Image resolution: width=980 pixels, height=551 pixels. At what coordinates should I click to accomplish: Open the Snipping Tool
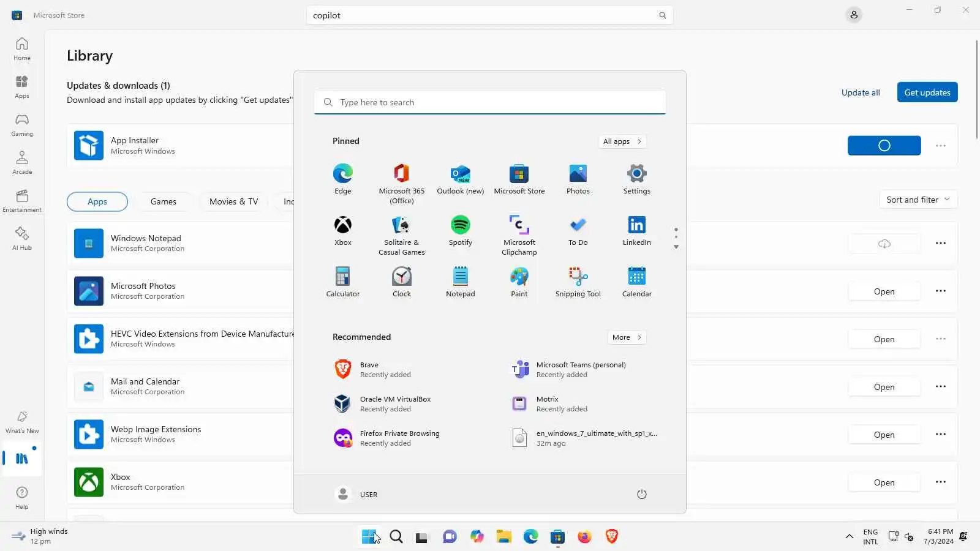578,282
